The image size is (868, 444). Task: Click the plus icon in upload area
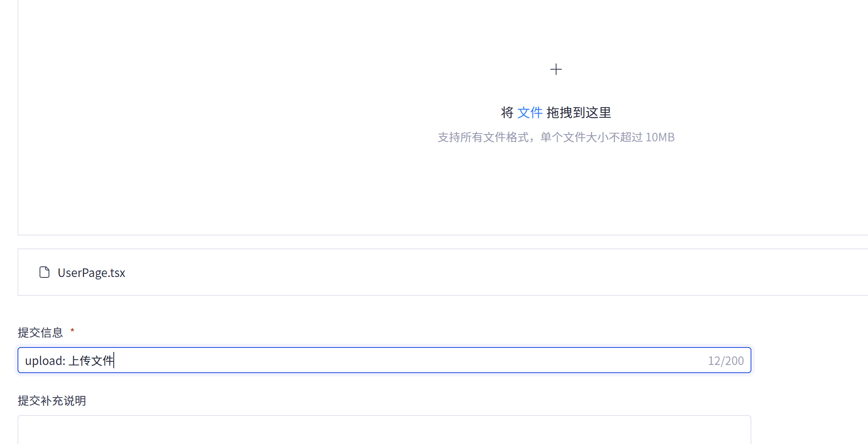(x=556, y=69)
